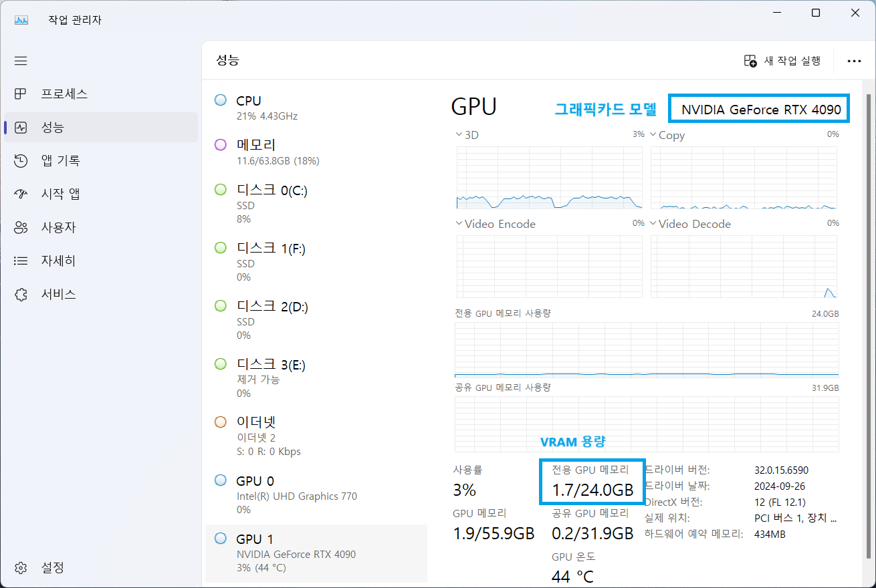
Task: Switch to the 자세히 page
Action: tap(101, 261)
